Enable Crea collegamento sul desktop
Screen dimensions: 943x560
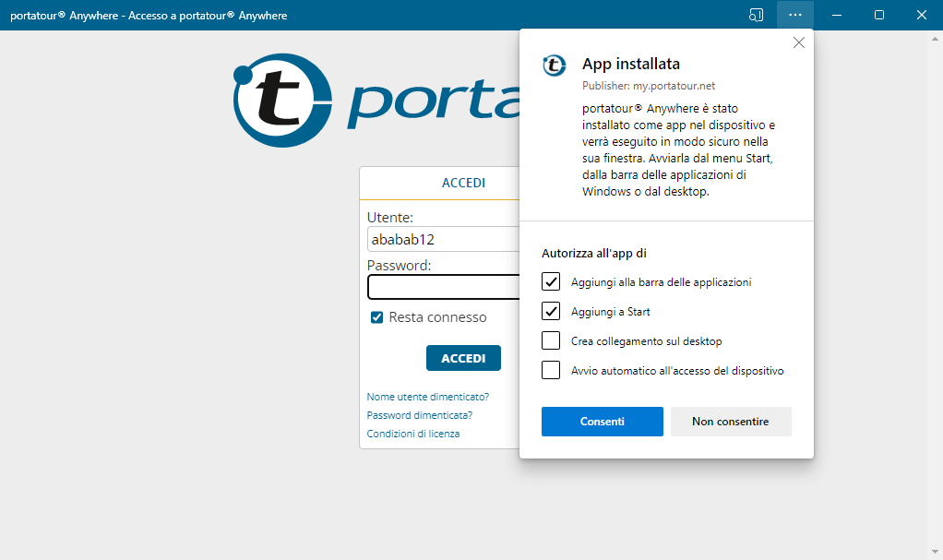click(551, 340)
